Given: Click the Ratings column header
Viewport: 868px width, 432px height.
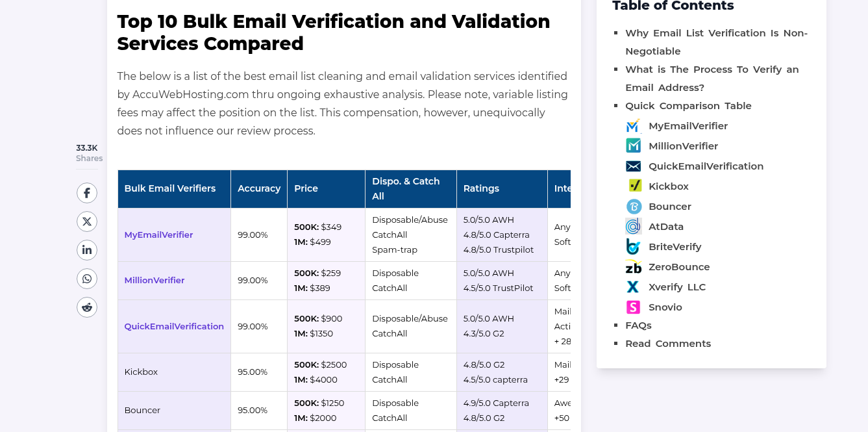Looking at the screenshot, I should click(481, 188).
